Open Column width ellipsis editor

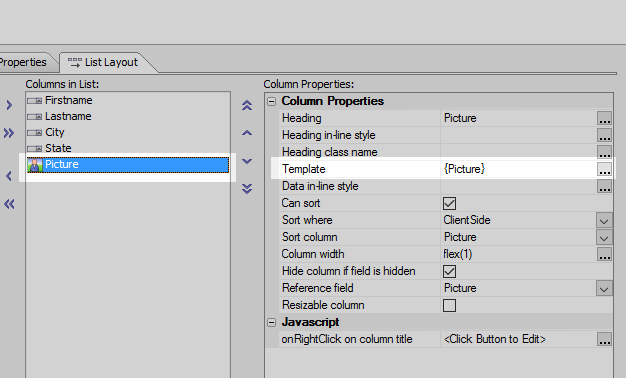click(604, 254)
